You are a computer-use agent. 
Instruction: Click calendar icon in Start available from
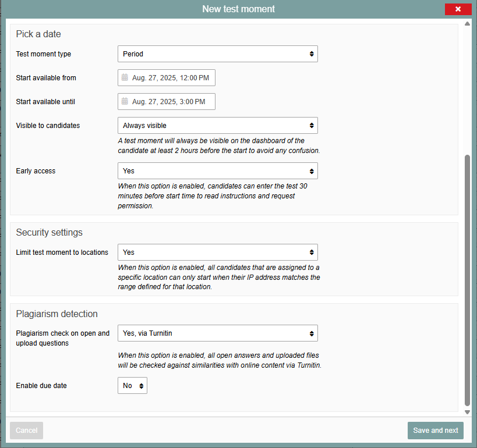(x=125, y=77)
